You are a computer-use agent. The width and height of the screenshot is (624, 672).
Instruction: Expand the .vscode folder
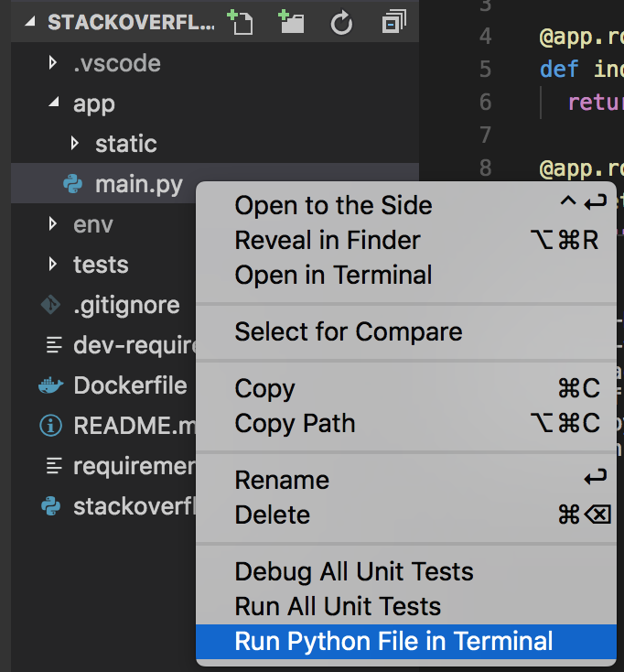pos(52,63)
